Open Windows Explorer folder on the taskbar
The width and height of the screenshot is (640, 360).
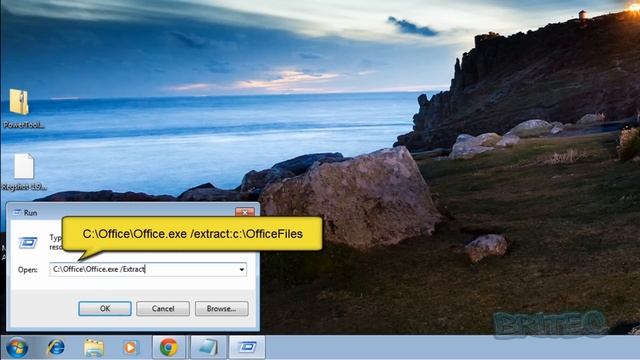pos(94,348)
